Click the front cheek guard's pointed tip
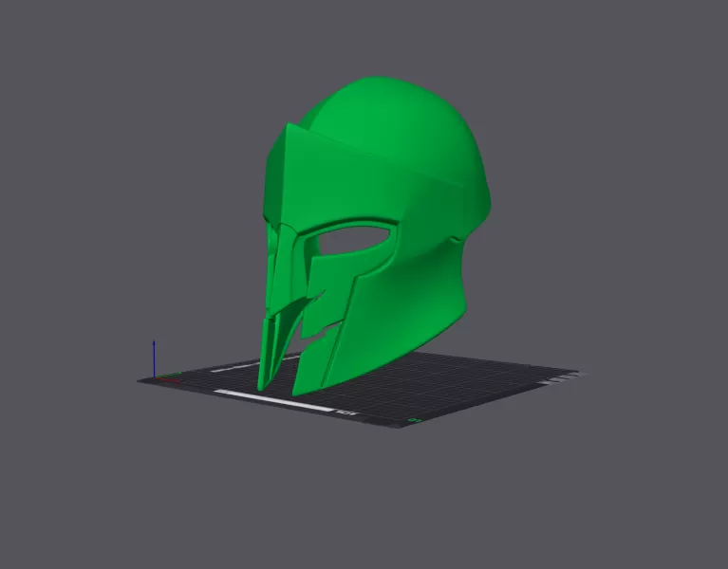This screenshot has height=569, width=728. pos(298,391)
